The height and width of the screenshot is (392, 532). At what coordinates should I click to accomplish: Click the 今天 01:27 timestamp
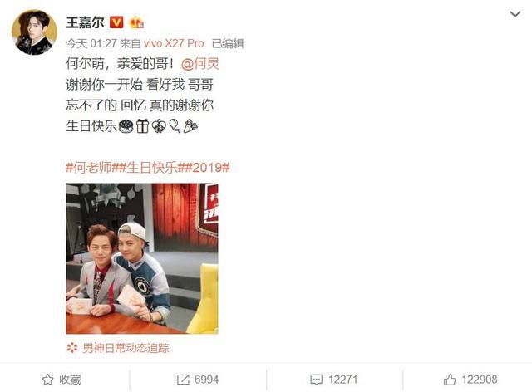91,43
